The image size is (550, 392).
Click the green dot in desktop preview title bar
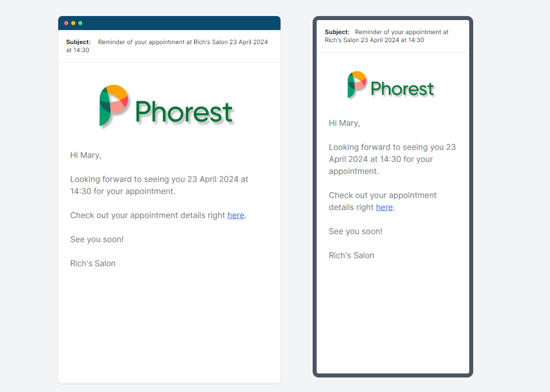pyautogui.click(x=80, y=23)
